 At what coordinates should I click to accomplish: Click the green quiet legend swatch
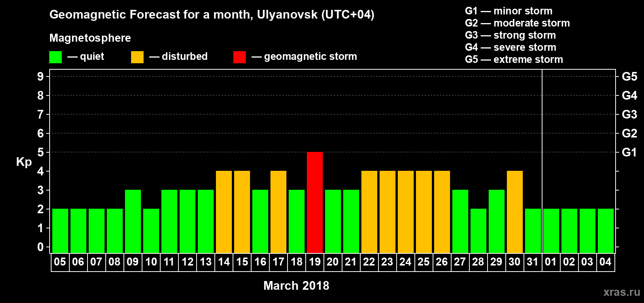[x=55, y=57]
